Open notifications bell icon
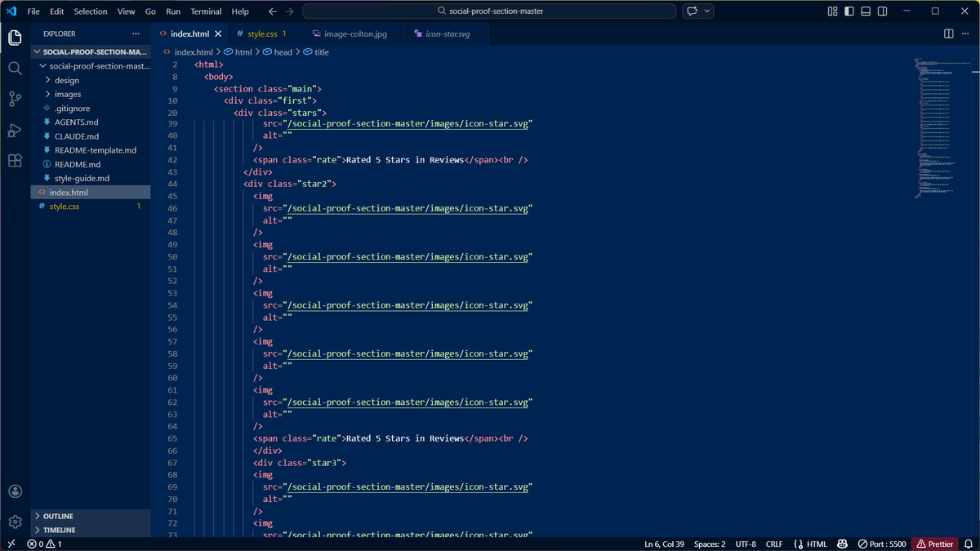 [968, 544]
